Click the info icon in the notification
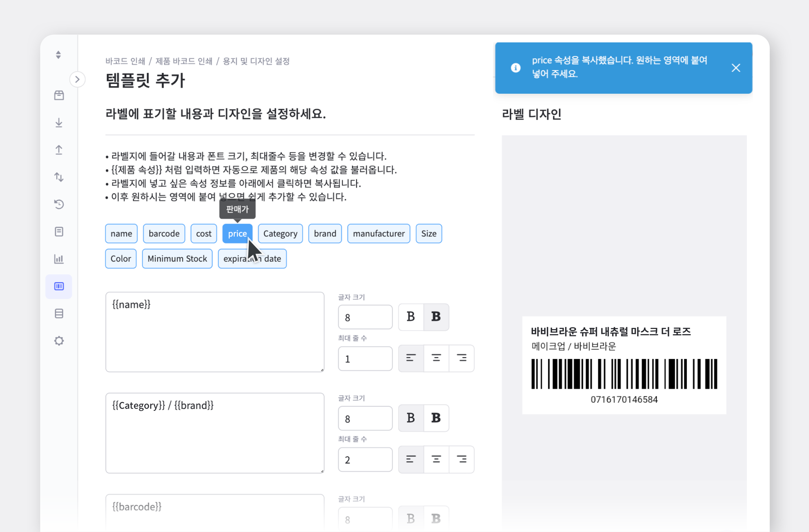809x532 pixels. (x=516, y=68)
